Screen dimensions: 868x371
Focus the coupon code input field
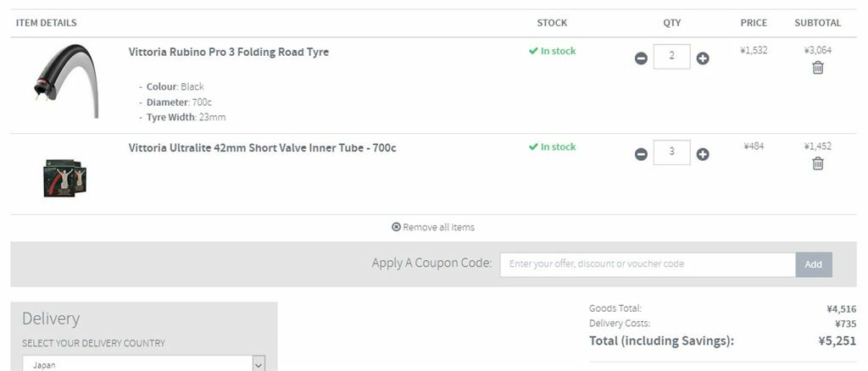pyautogui.click(x=648, y=264)
